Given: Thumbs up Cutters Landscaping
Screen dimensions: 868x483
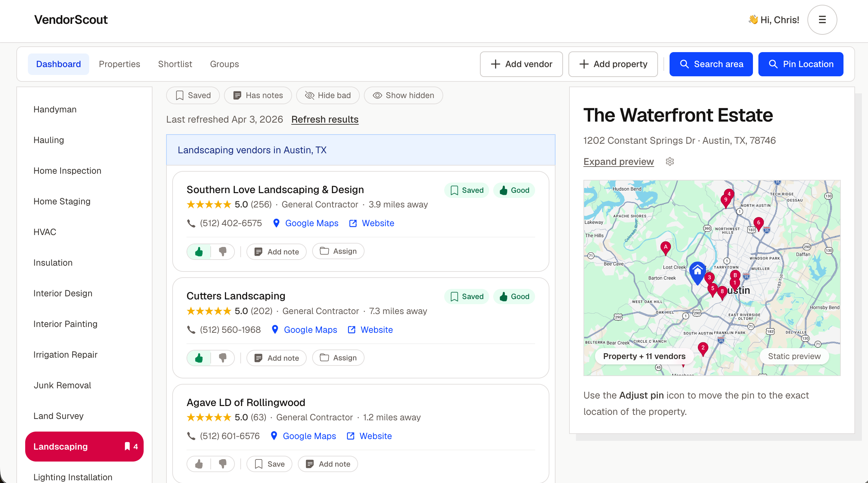Looking at the screenshot, I should 199,358.
